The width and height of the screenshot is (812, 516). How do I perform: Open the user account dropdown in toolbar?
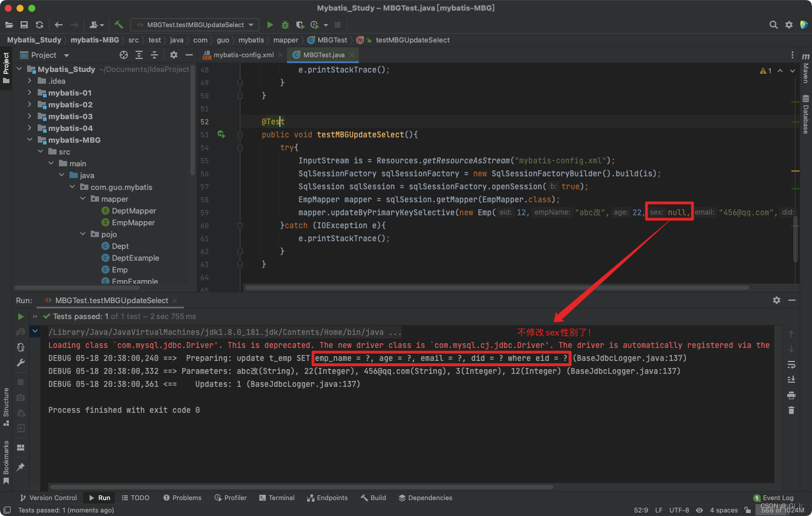[97, 25]
